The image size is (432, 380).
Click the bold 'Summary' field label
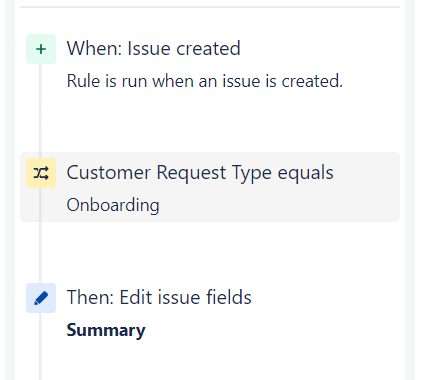[106, 330]
